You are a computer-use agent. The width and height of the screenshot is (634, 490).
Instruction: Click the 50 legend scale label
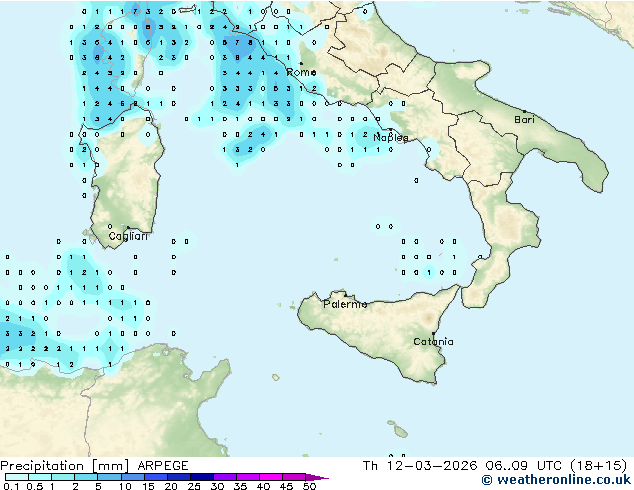pyautogui.click(x=309, y=486)
